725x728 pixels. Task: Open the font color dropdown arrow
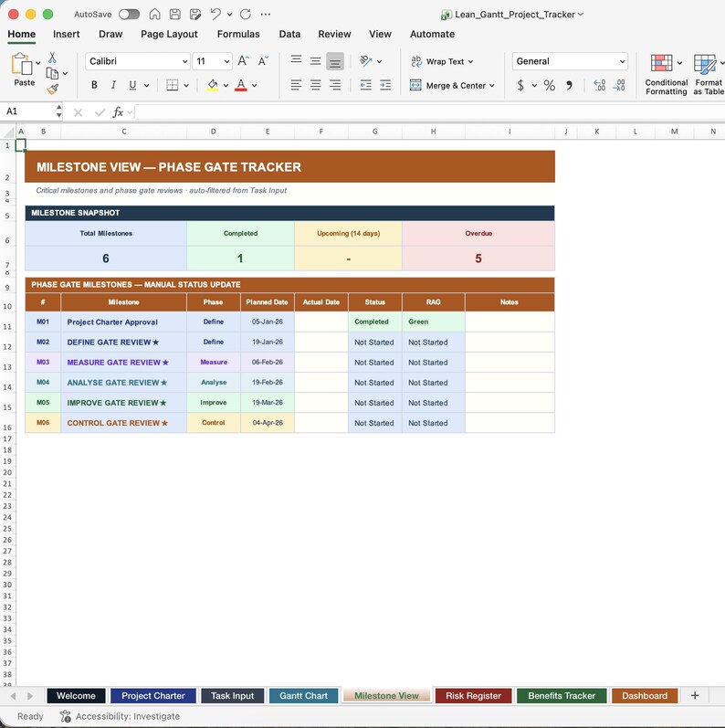pos(255,86)
